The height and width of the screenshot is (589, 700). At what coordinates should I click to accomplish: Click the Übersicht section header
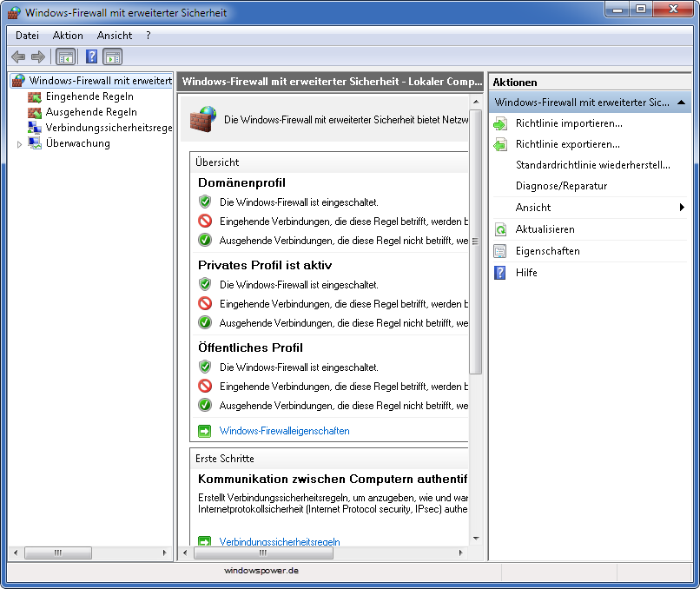pyautogui.click(x=329, y=162)
